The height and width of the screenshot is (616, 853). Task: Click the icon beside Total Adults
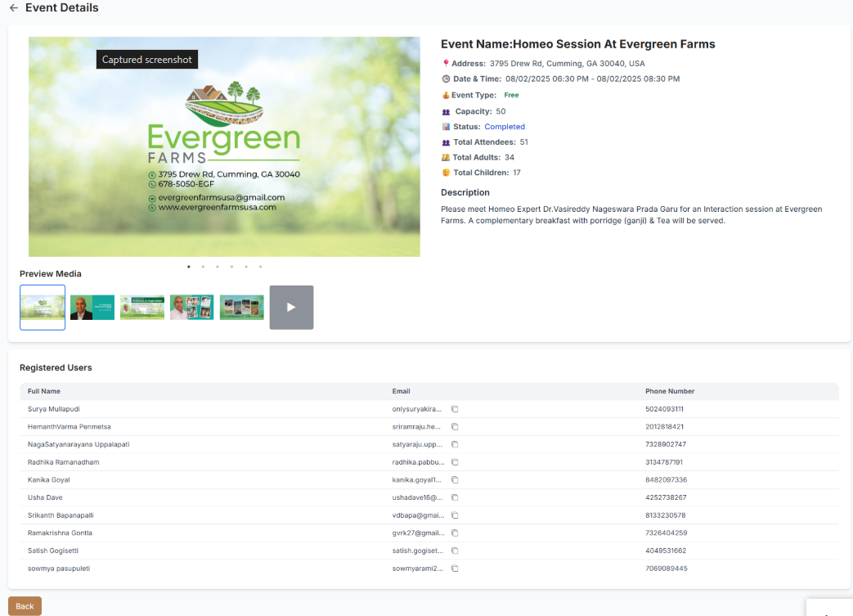tap(446, 157)
